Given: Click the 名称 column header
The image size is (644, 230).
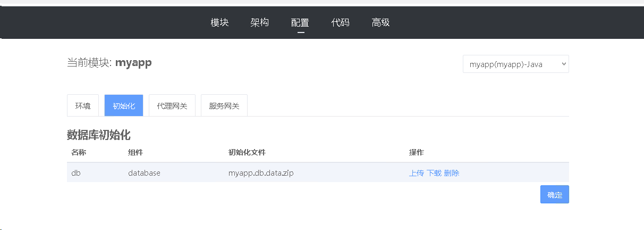Looking at the screenshot, I should pyautogui.click(x=79, y=153).
